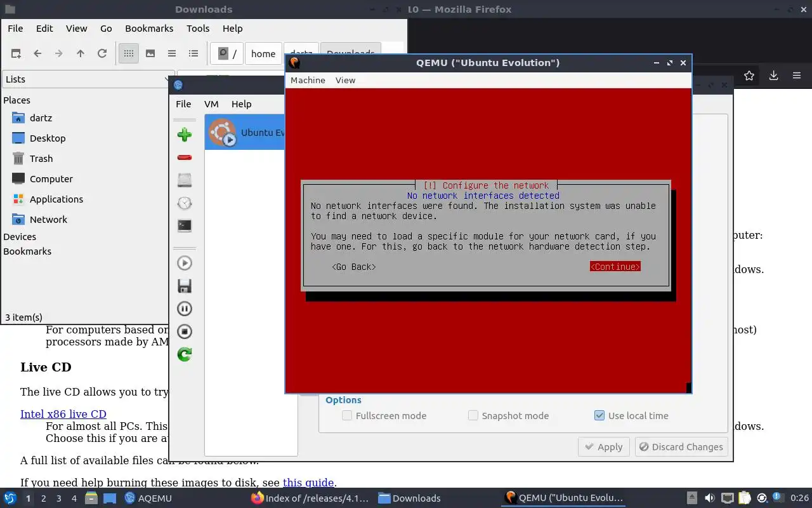812x508 pixels.
Task: Stop the running virtual machine
Action: click(x=185, y=331)
